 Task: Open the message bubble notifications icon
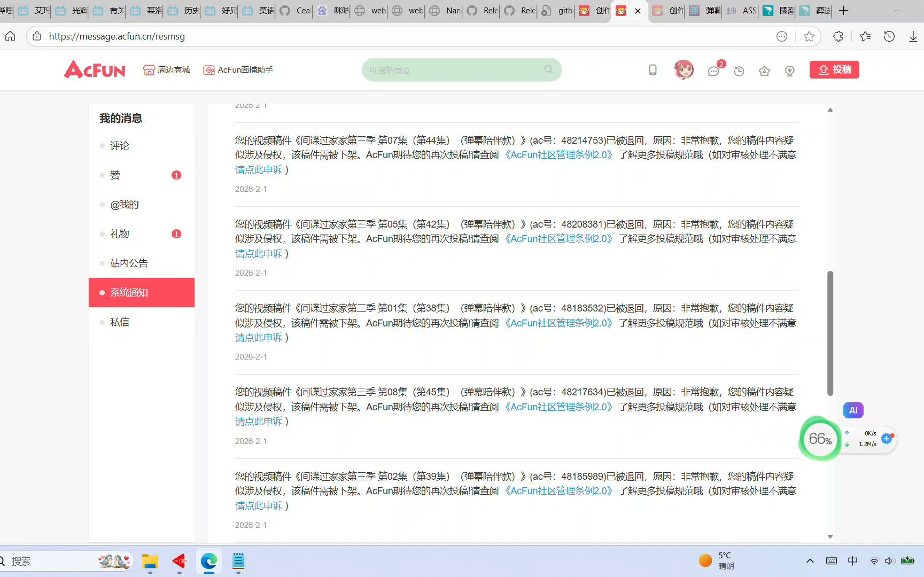click(713, 71)
